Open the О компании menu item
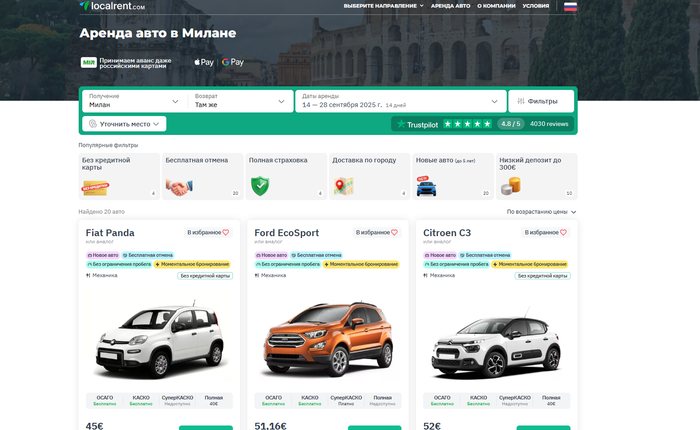 tap(496, 6)
